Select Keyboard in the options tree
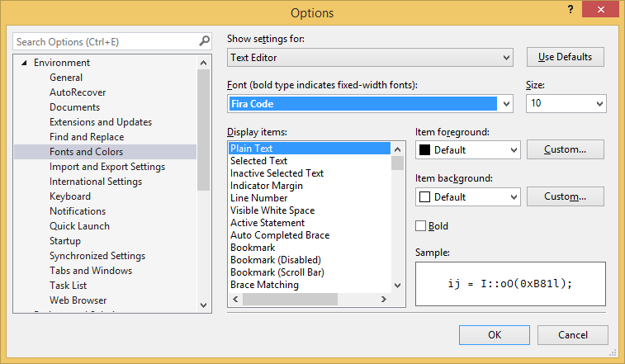625x364 pixels. [x=70, y=196]
